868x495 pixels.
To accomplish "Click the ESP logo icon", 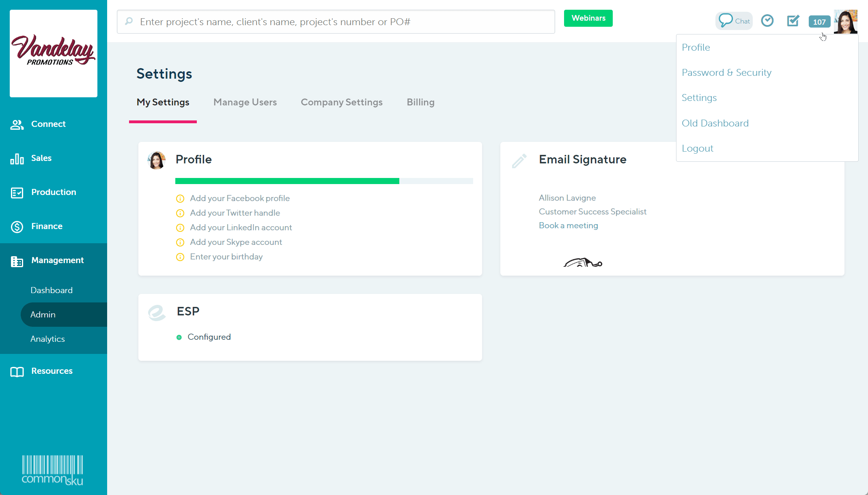I will (x=157, y=313).
